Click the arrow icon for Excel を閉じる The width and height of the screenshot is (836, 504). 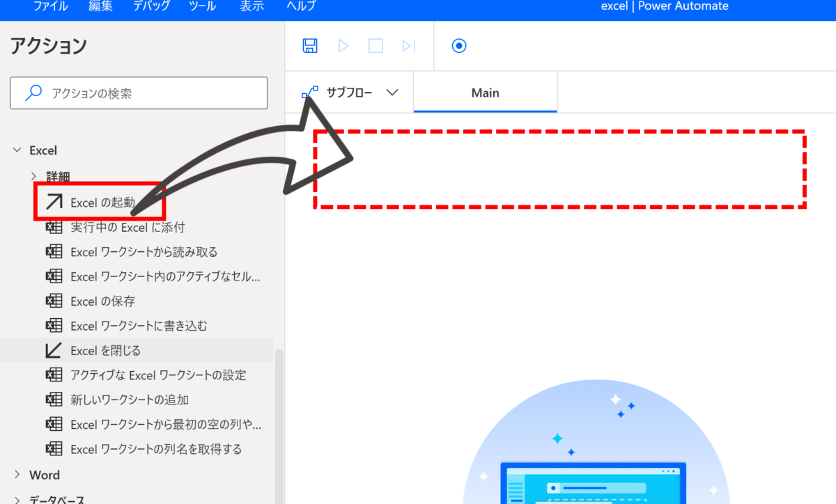[x=54, y=350]
